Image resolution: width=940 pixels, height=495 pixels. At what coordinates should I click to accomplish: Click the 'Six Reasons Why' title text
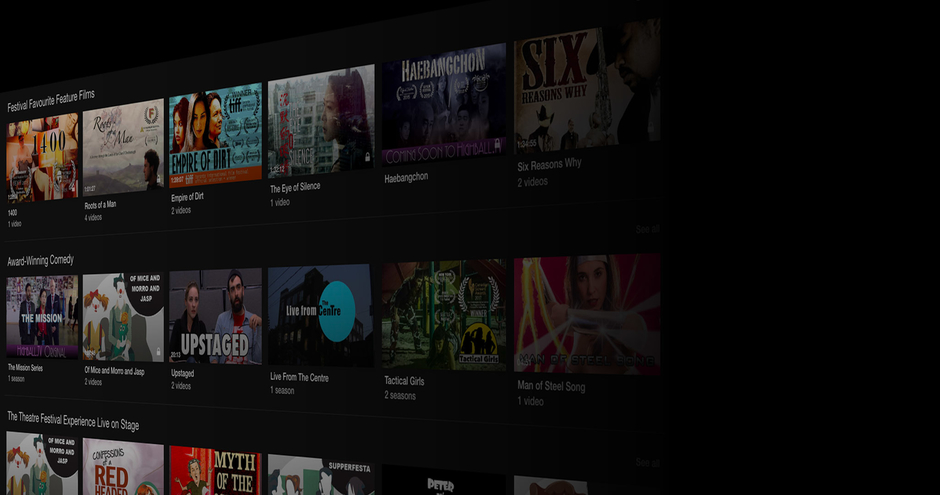tap(549, 164)
